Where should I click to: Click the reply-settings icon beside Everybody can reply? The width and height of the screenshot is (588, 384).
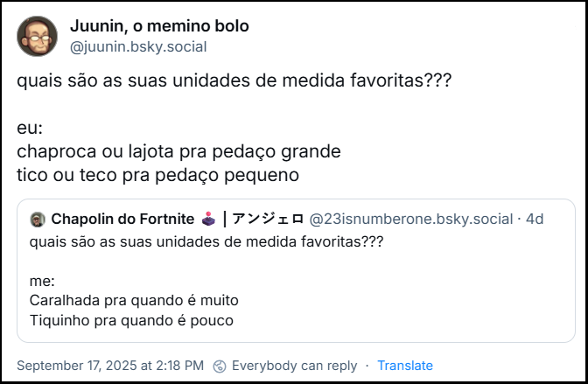click(x=220, y=366)
